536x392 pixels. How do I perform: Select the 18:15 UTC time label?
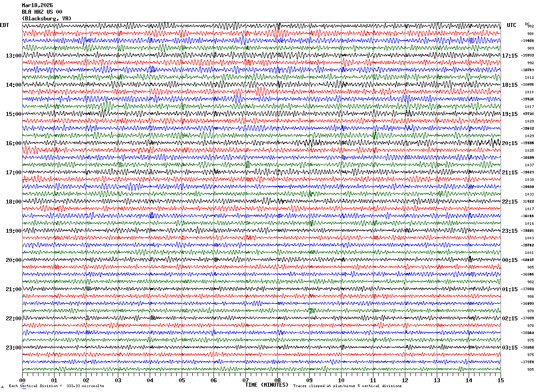pyautogui.click(x=510, y=85)
